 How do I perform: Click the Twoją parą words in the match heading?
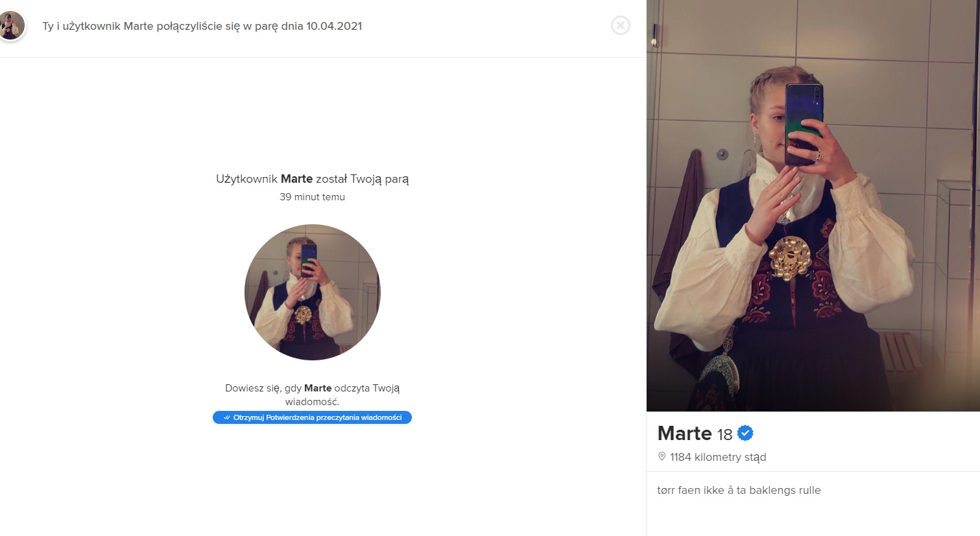pyautogui.click(x=379, y=179)
